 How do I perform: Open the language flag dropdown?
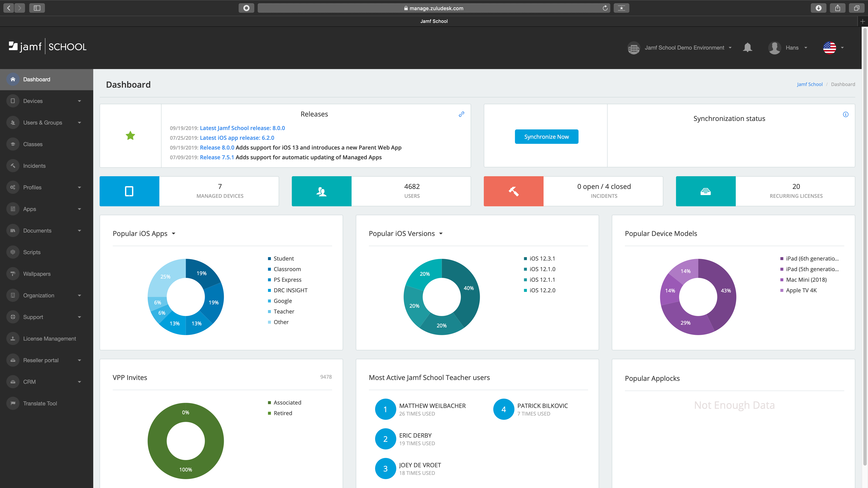[x=834, y=48]
